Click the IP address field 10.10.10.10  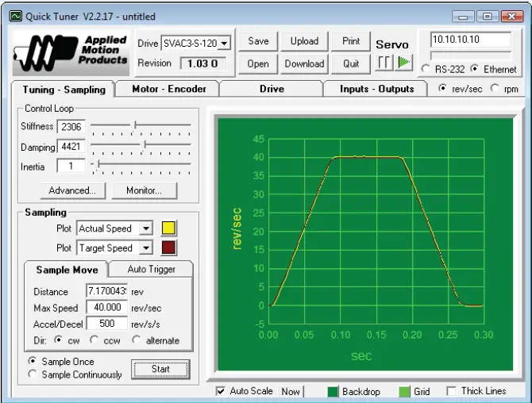coord(471,40)
